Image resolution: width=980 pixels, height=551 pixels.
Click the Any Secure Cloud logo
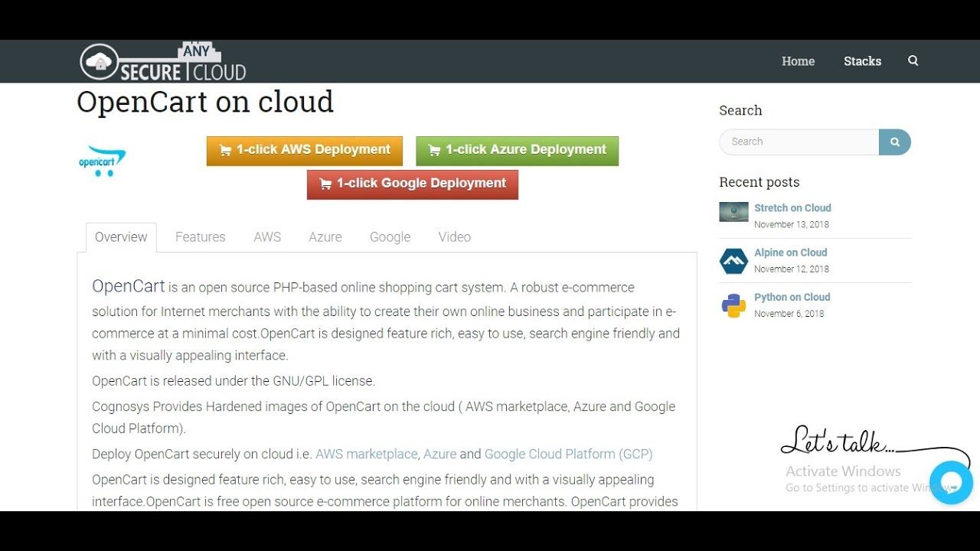(x=163, y=62)
